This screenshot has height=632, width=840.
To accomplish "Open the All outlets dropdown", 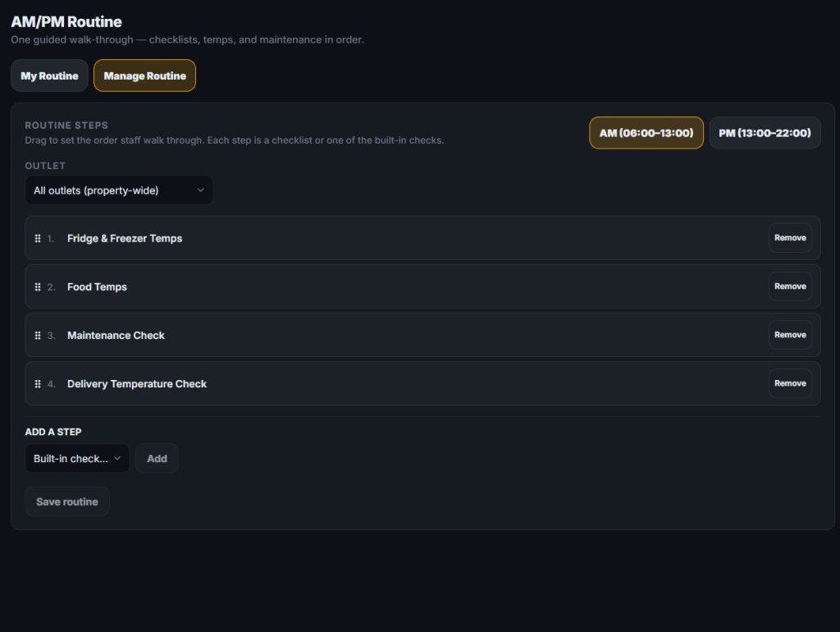I will 119,190.
